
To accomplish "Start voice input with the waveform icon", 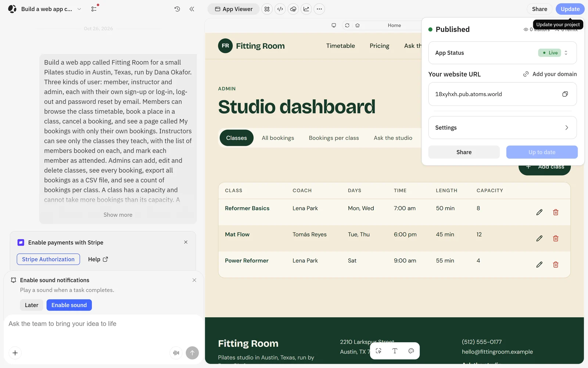I will pyautogui.click(x=176, y=353).
